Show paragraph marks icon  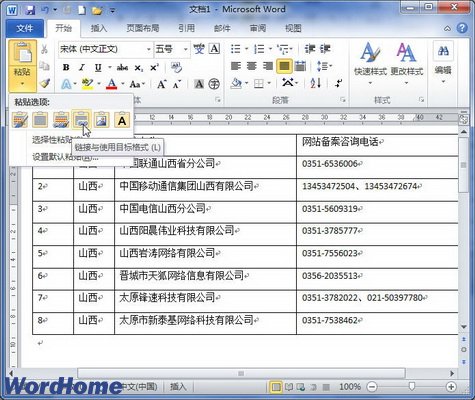339,83
